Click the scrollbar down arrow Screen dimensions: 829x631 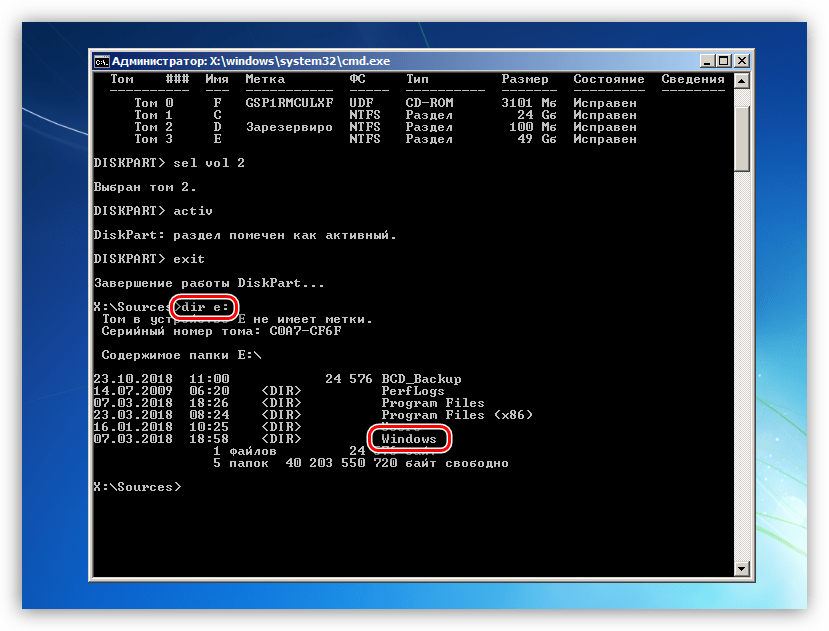pos(742,569)
